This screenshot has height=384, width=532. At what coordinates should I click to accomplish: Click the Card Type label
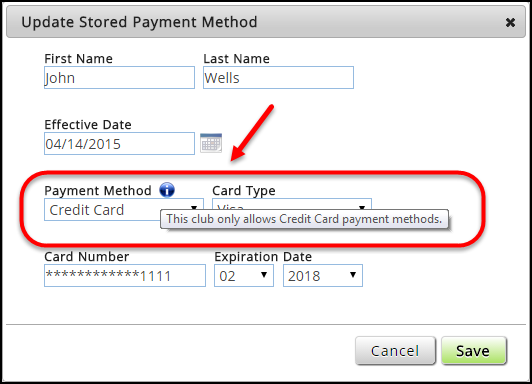(244, 191)
